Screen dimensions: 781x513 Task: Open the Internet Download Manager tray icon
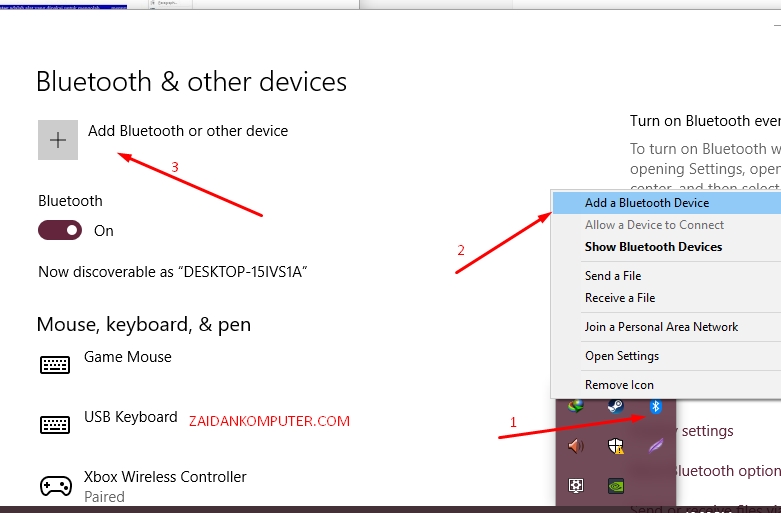[x=576, y=406]
